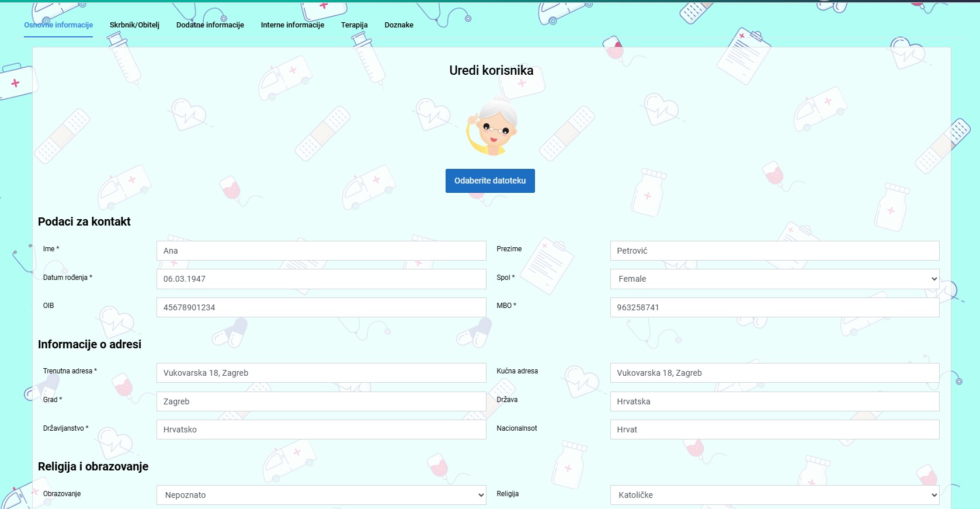The height and width of the screenshot is (509, 980).
Task: Open the Doznake tab
Action: coord(398,25)
